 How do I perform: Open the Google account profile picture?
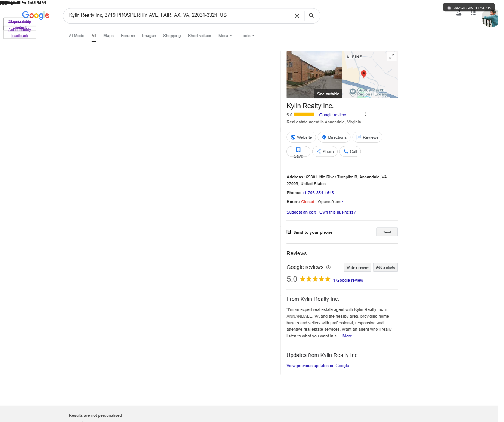pos(490,18)
